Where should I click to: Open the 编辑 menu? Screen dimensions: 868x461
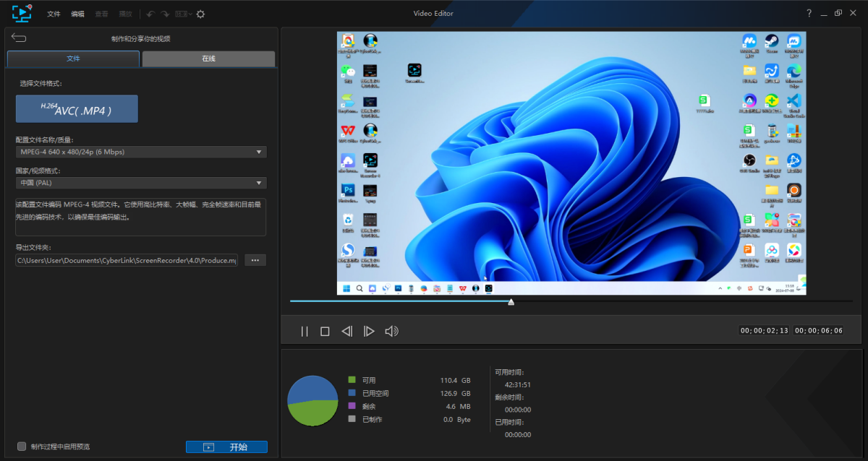(x=77, y=14)
